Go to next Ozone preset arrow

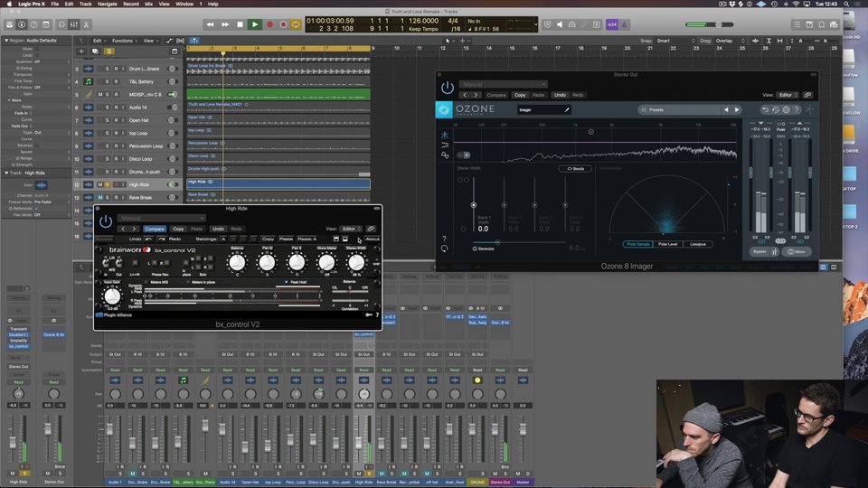click(737, 109)
